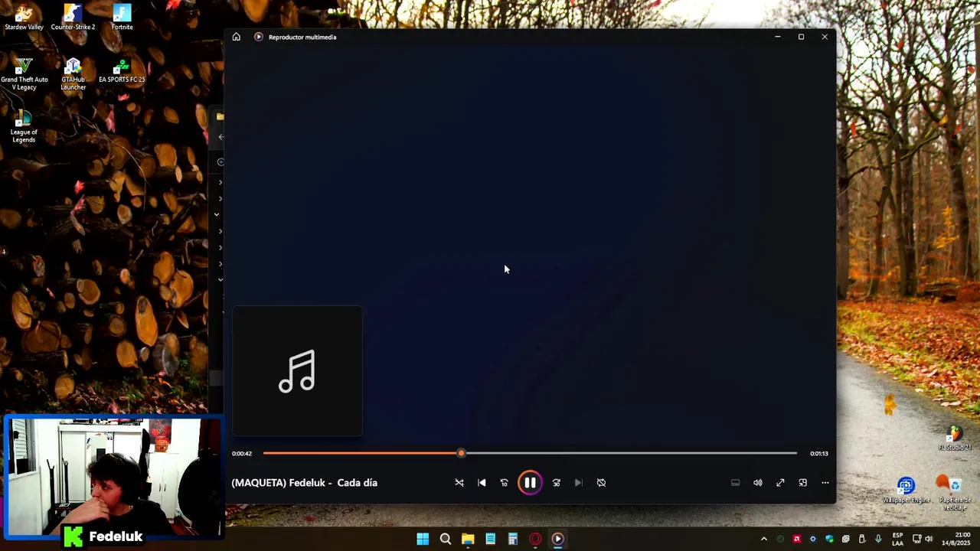980x551 pixels.
Task: Open the mini player view
Action: pyautogui.click(x=802, y=483)
